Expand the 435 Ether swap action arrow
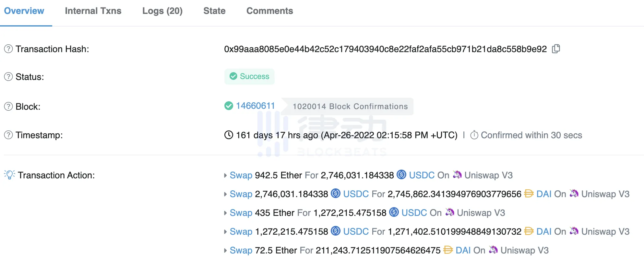This screenshot has width=644, height=268. 225,213
